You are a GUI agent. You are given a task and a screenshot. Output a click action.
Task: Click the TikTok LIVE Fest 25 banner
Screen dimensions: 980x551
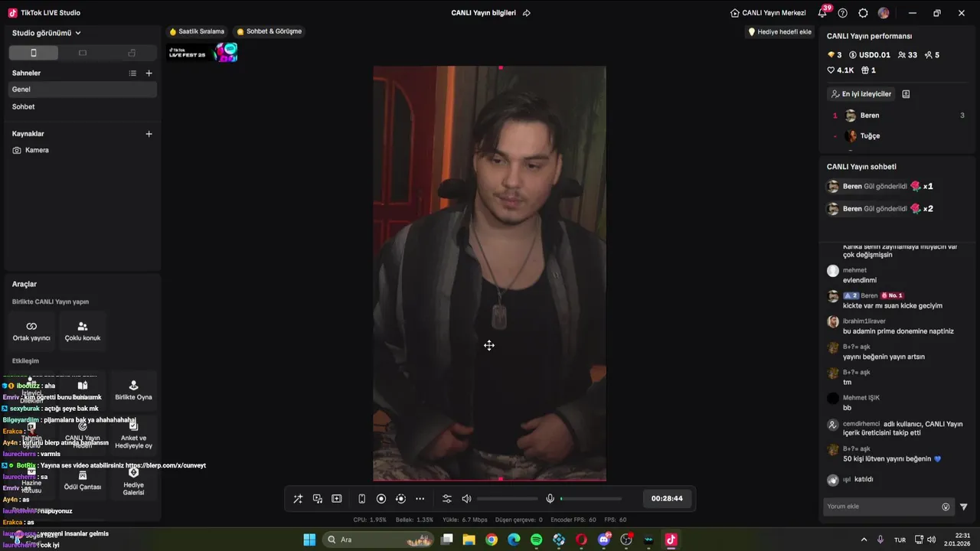pos(203,53)
